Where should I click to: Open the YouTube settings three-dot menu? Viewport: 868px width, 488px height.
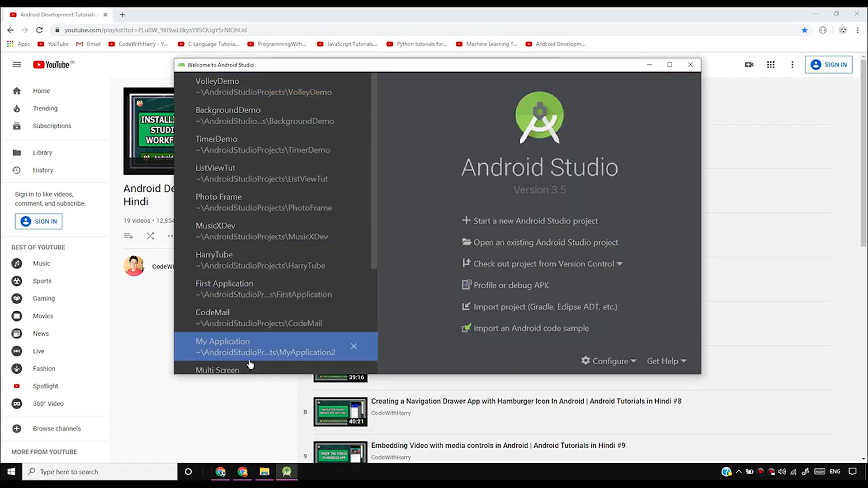pyautogui.click(x=792, y=65)
